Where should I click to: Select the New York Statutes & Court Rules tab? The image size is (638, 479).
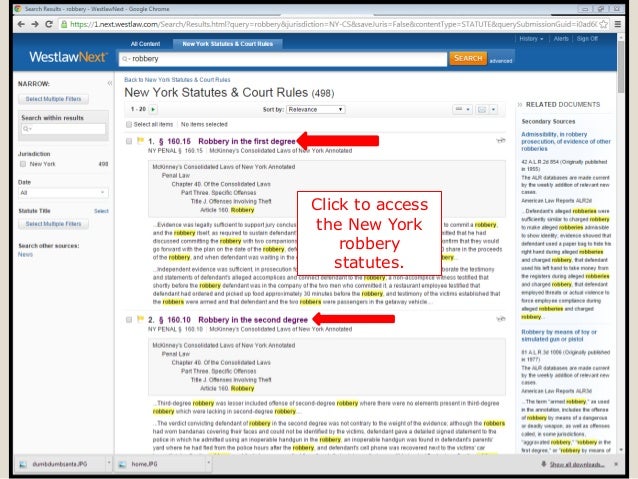(227, 44)
